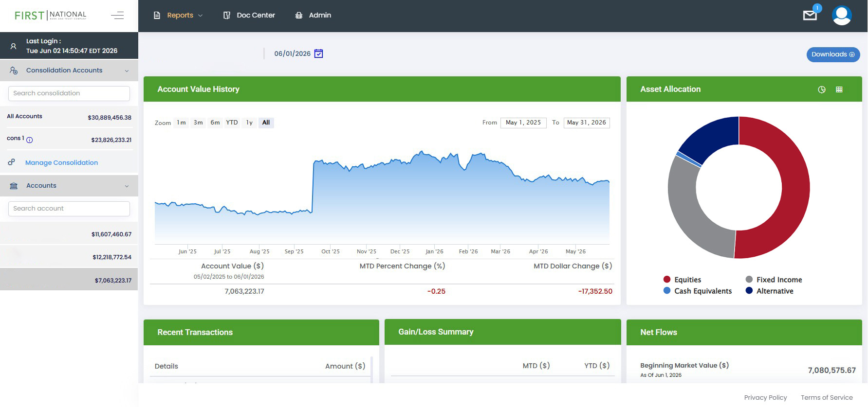Toggle Cash Equivalents legend item
This screenshot has width=868, height=407.
pyautogui.click(x=698, y=291)
